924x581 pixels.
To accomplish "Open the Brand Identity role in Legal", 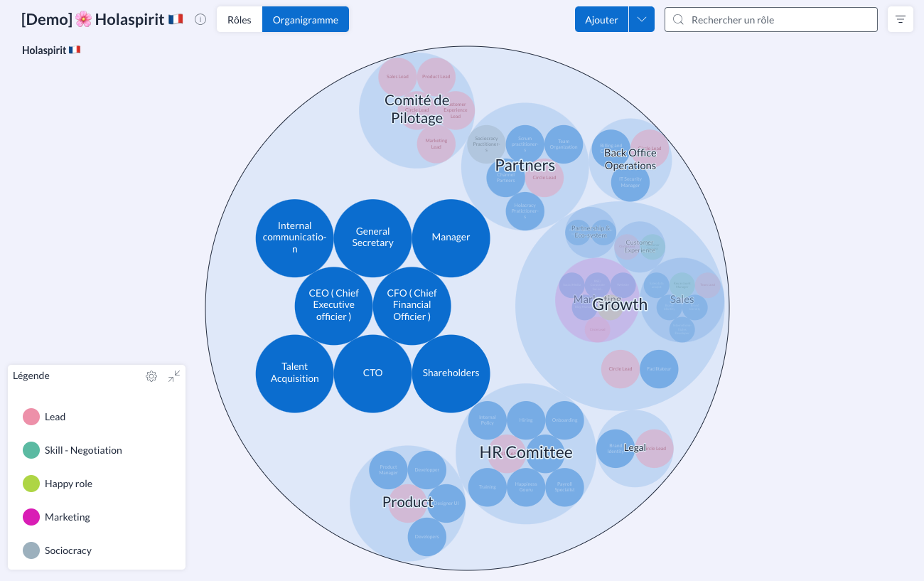I will (616, 449).
